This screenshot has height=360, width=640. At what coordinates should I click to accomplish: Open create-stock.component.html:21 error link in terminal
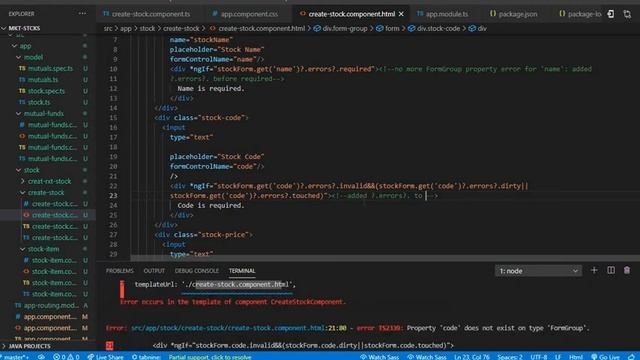[x=238, y=328]
